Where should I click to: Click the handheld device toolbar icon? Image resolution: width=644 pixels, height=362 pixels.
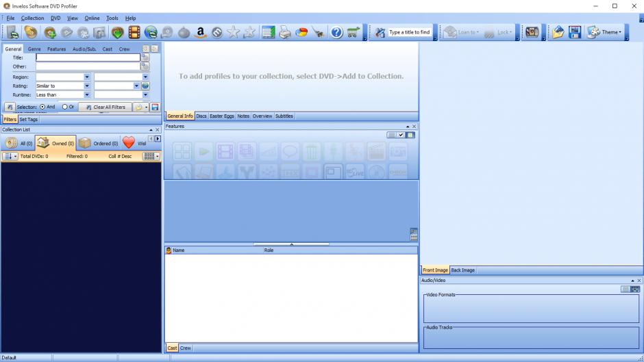click(532, 32)
